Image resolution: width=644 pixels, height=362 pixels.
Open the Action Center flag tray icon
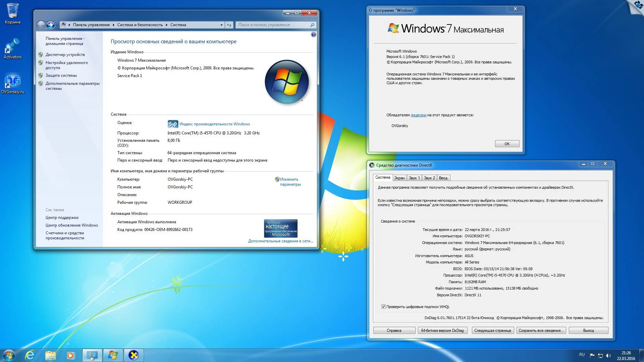point(592,355)
